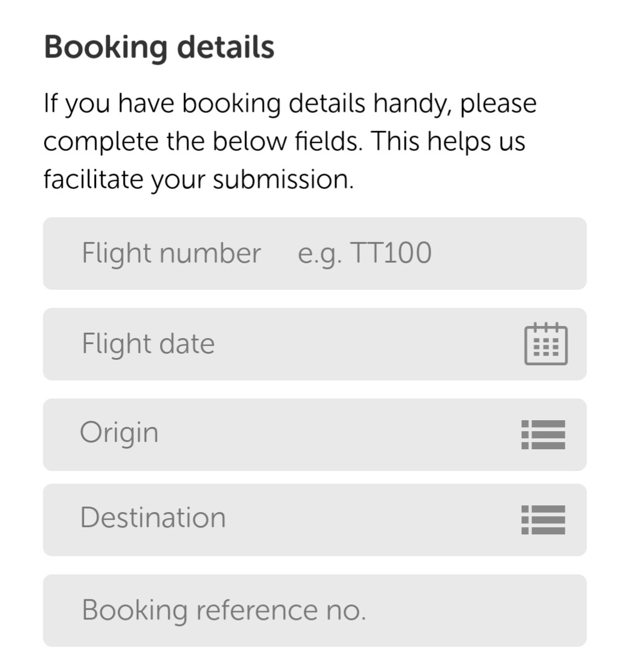625x672 pixels.
Task: Focus the Flight number input field
Action: 315,254
